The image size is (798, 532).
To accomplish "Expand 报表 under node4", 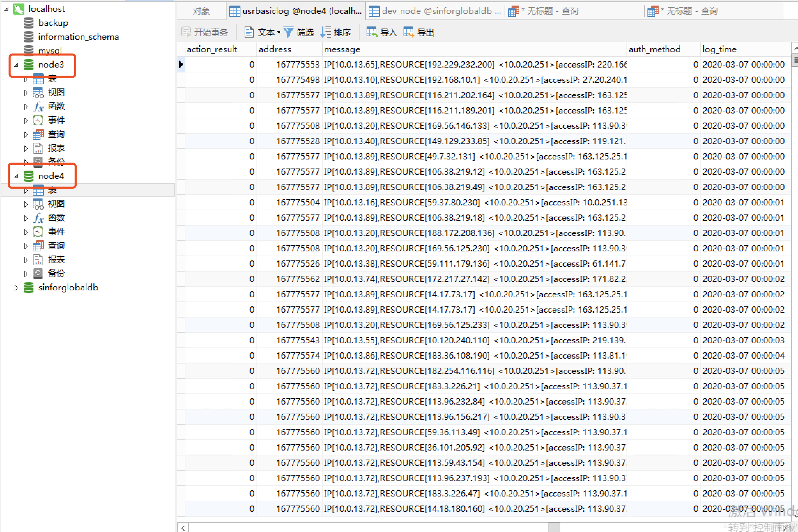I will [x=26, y=260].
